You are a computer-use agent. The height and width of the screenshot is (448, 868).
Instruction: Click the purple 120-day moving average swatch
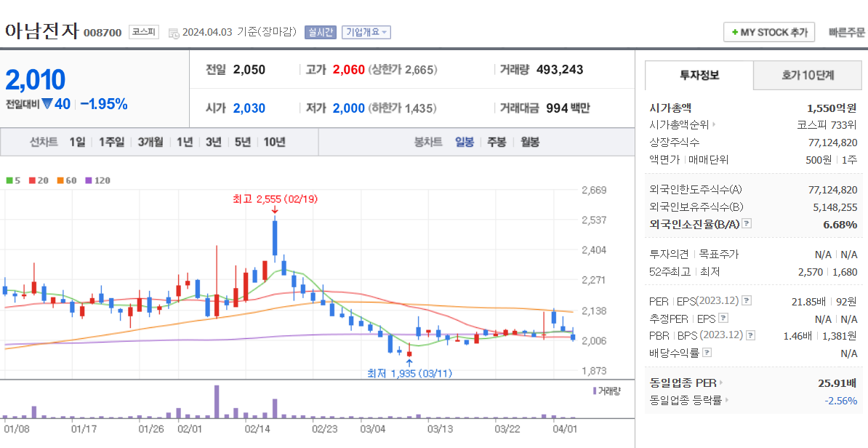pos(89,180)
